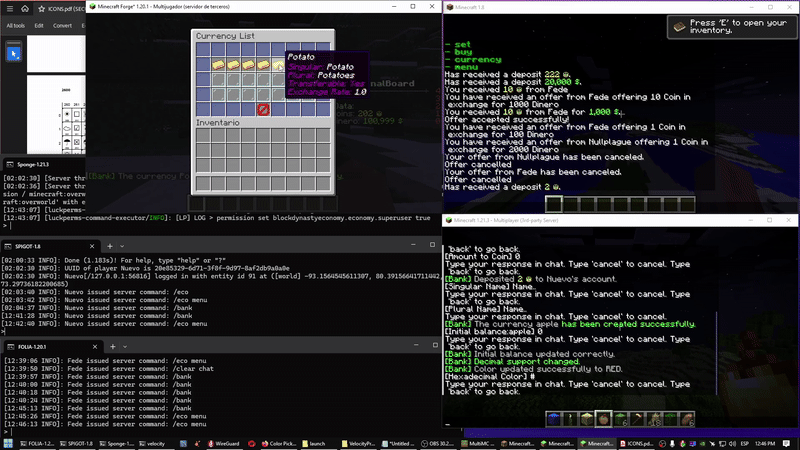This screenshot has width=800, height=450.
Task: Click the 'Currency List' GUI title
Action: (x=225, y=36)
